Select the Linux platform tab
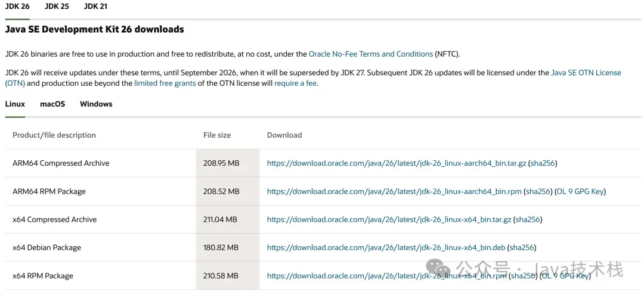The image size is (644, 295). click(15, 104)
